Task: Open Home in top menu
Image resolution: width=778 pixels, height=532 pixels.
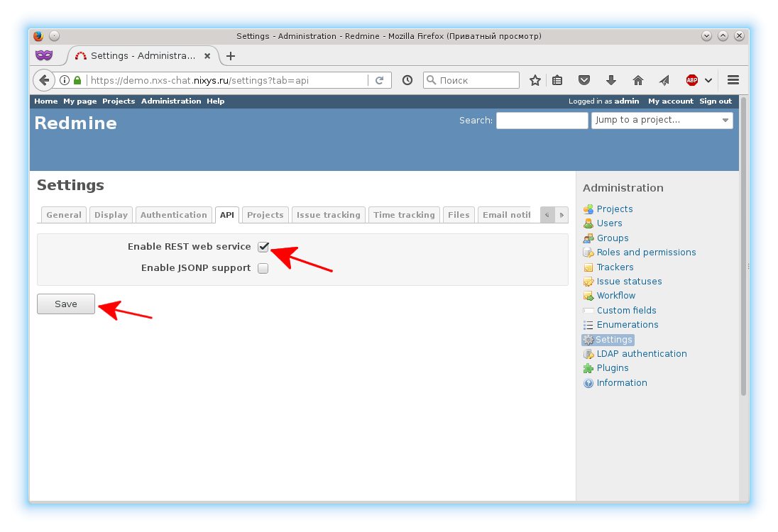Action: coord(46,101)
